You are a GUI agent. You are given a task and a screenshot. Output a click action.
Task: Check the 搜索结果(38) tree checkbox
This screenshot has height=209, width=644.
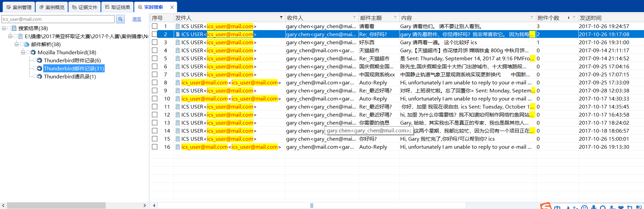[x=9, y=28]
